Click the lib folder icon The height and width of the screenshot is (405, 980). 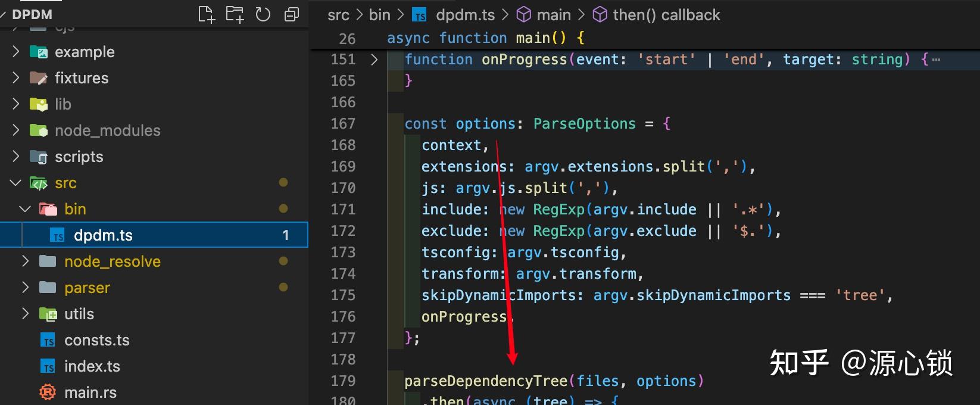(39, 104)
